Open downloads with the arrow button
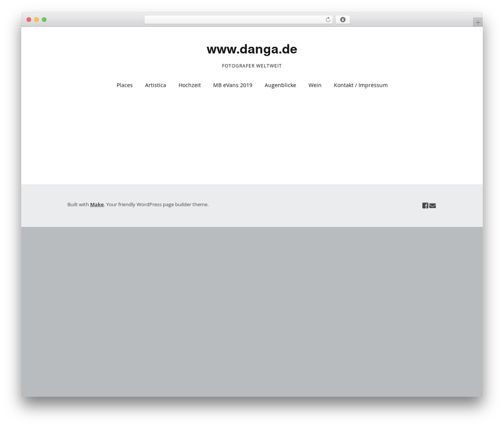This screenshot has width=504, height=427. (x=343, y=20)
